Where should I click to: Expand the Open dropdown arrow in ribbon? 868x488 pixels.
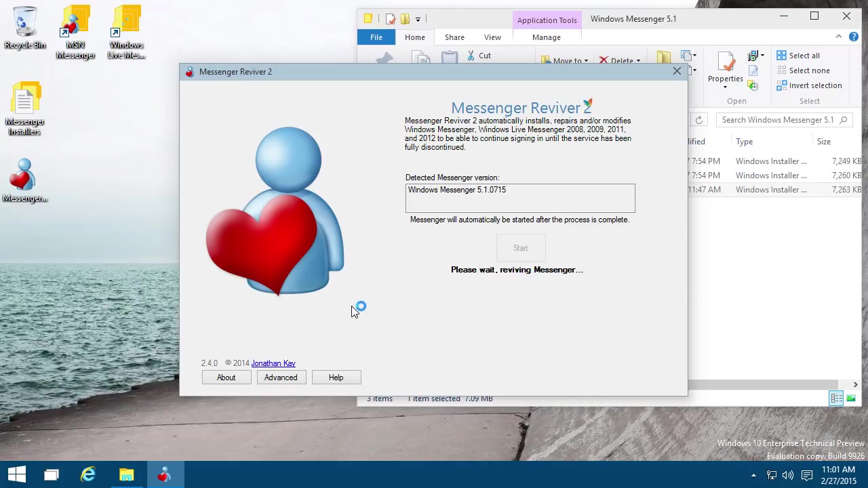pyautogui.click(x=762, y=56)
